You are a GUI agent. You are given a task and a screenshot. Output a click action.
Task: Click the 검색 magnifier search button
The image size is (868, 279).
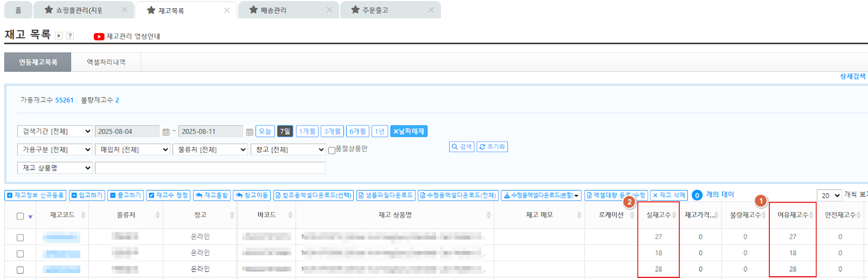coord(462,147)
